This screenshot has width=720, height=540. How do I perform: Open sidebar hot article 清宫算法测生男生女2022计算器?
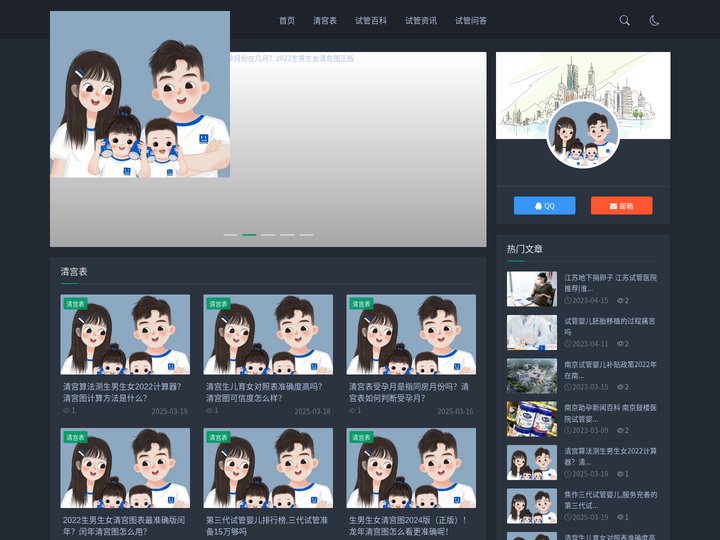tap(610, 456)
